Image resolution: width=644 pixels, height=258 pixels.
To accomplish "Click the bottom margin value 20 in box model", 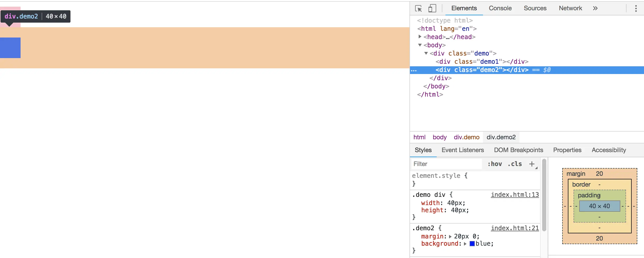I will pyautogui.click(x=599, y=238).
